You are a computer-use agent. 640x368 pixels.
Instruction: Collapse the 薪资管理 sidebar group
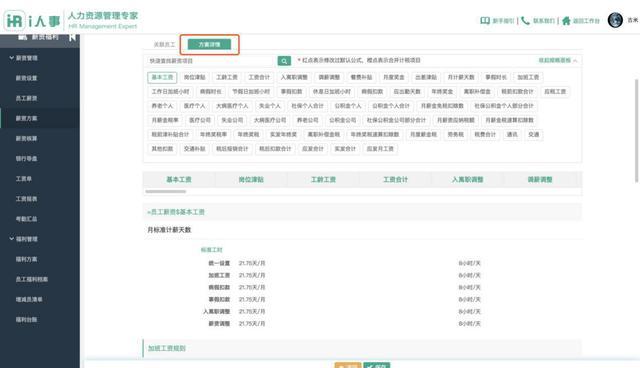coord(11,58)
